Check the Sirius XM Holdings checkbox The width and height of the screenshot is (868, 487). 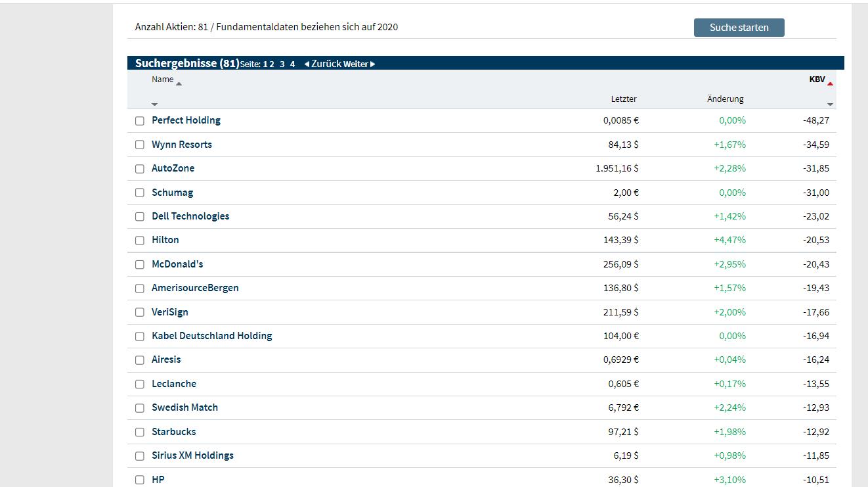(x=139, y=455)
